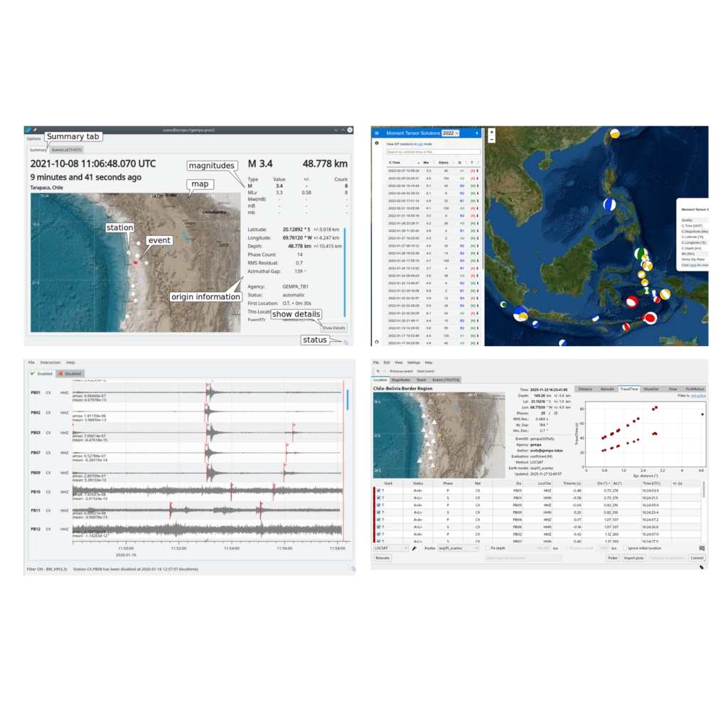The height and width of the screenshot is (727, 728).
Task: Expand the LOCSAT locator dropdown
Action: pos(391,549)
